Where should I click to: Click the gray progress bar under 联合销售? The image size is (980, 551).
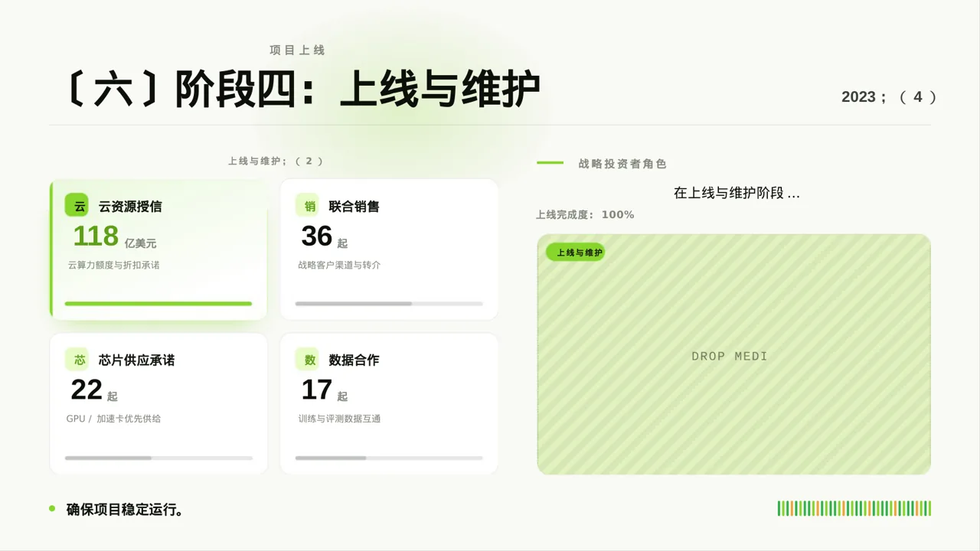(389, 304)
